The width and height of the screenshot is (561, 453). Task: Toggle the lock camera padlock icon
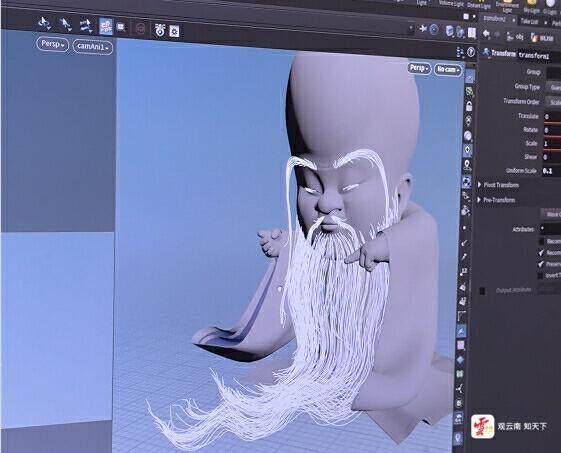[469, 106]
